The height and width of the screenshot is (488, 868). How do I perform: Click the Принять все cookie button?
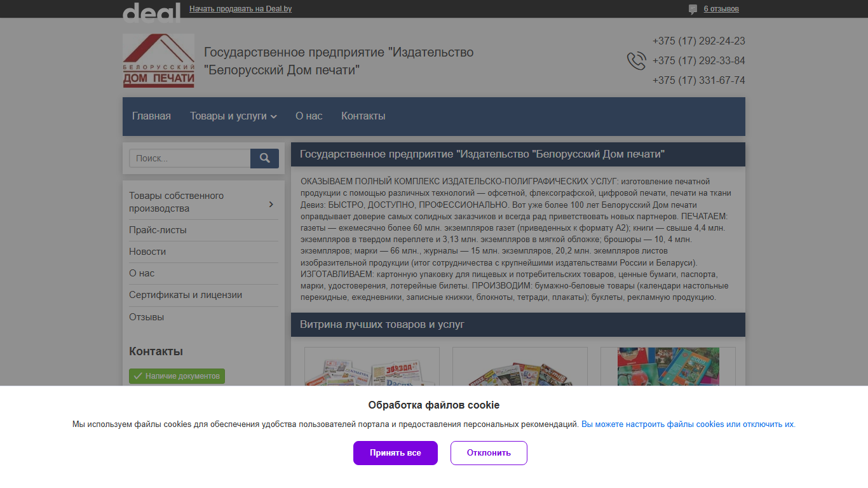click(395, 453)
